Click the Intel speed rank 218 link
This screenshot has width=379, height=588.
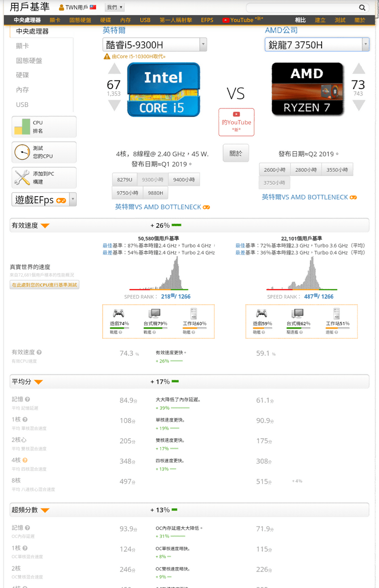pos(176,296)
